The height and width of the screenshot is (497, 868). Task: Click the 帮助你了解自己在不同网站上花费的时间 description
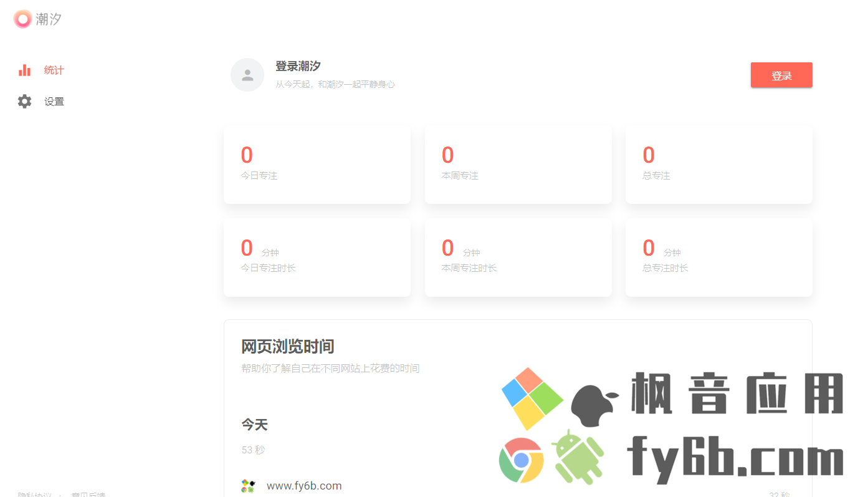[x=330, y=369]
